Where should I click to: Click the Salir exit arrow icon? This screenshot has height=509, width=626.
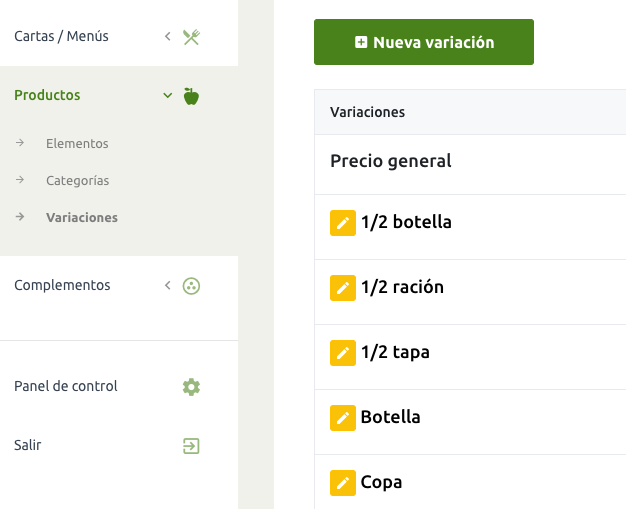coord(191,446)
